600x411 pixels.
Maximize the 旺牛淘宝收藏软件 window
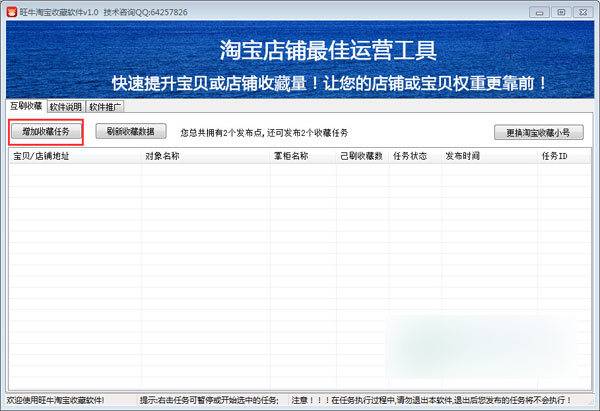[x=561, y=12]
